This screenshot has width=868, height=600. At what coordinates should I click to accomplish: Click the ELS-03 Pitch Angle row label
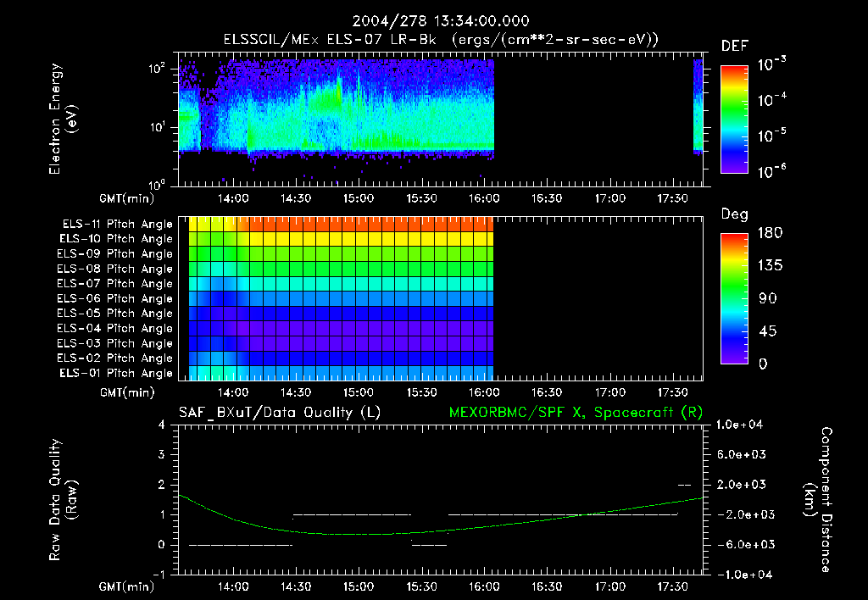click(x=115, y=343)
